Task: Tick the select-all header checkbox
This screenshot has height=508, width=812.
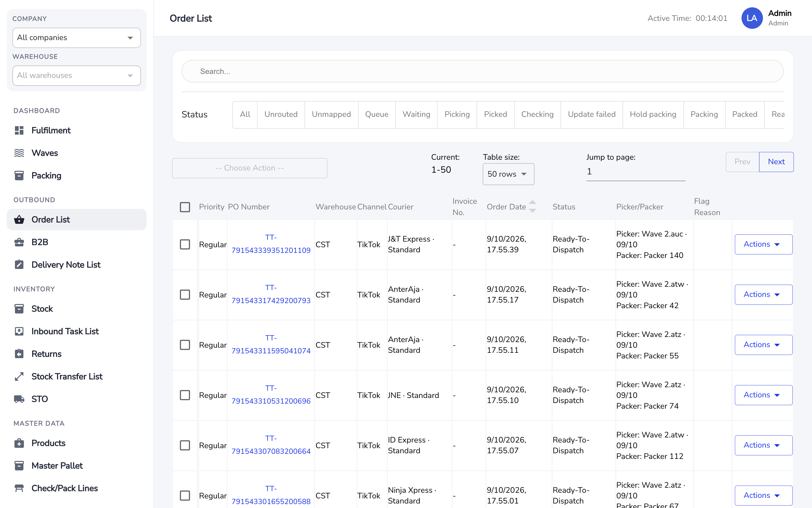Action: [185, 207]
